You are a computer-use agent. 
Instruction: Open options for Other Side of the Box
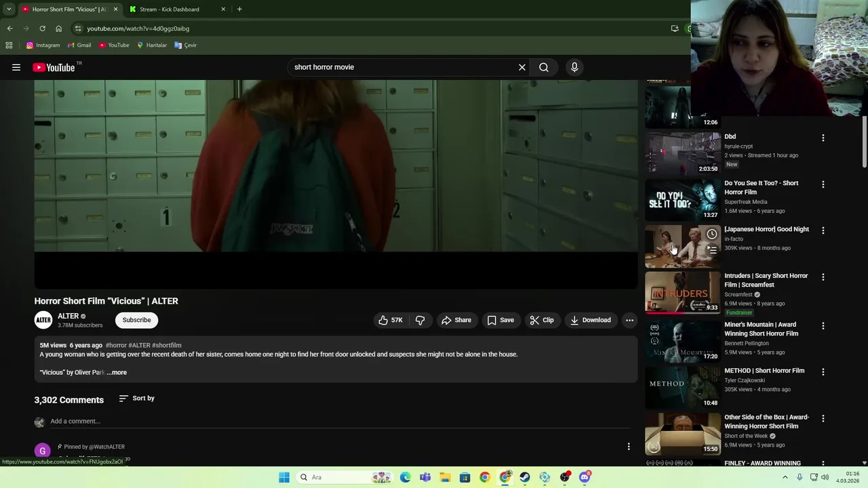[823, 419]
